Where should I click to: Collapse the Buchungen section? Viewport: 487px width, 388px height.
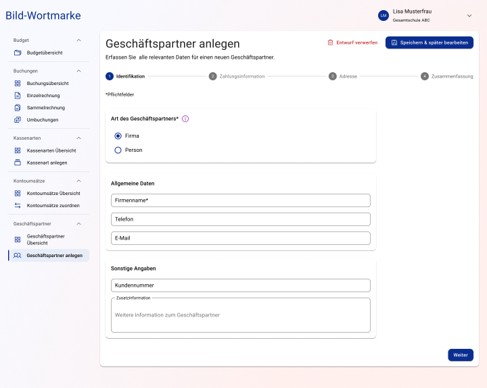click(x=79, y=71)
